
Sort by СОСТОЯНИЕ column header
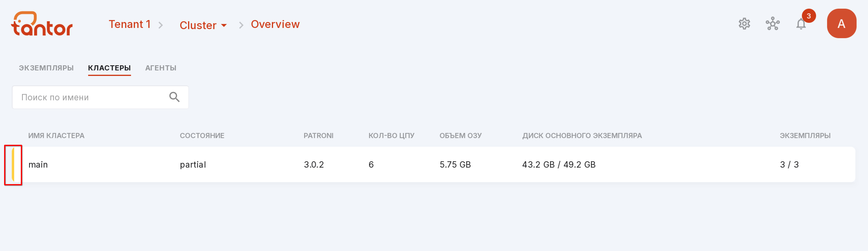(202, 136)
